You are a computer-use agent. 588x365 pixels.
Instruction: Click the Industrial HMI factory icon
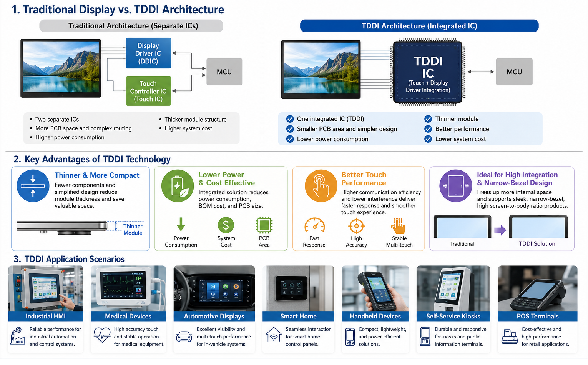[x=18, y=336]
